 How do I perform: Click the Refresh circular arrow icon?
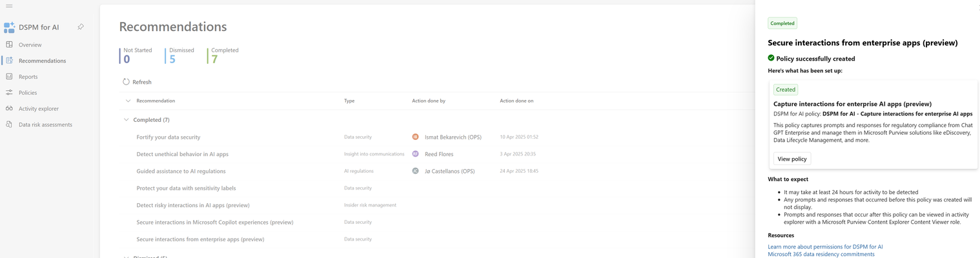coord(126,82)
